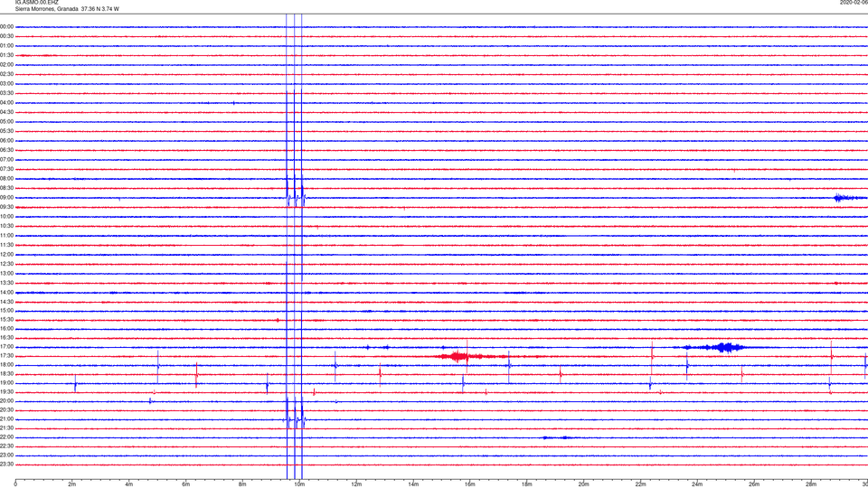Select the 00:00 trace time label
Image resolution: width=868 pixels, height=488 pixels.
[6, 26]
